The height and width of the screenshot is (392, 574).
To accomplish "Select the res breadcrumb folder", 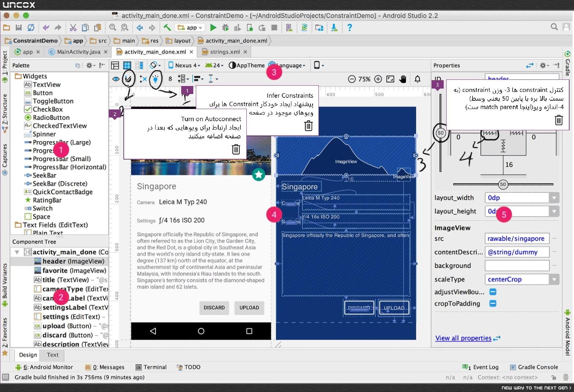I will pos(150,41).
